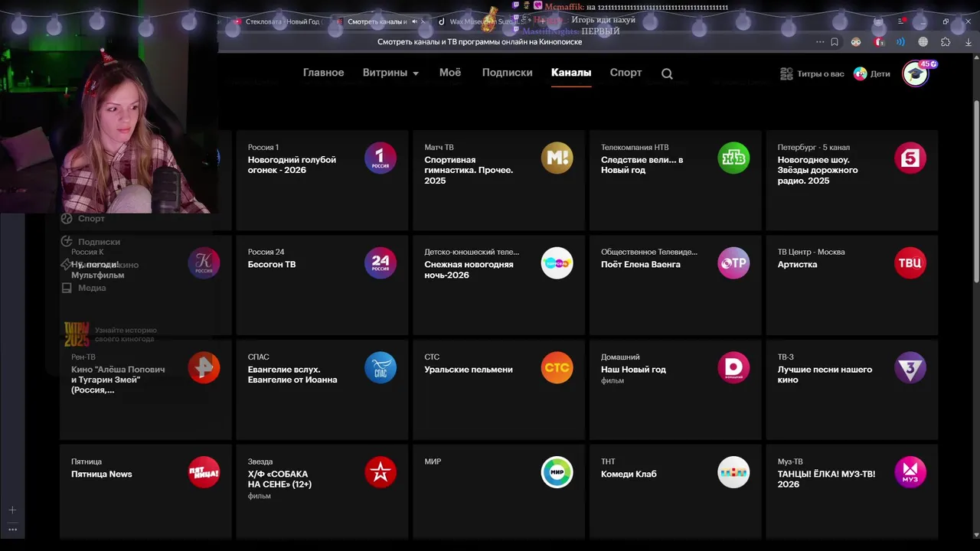Click the НТВ green channel logo
This screenshot has width=980, height=551.
click(733, 158)
